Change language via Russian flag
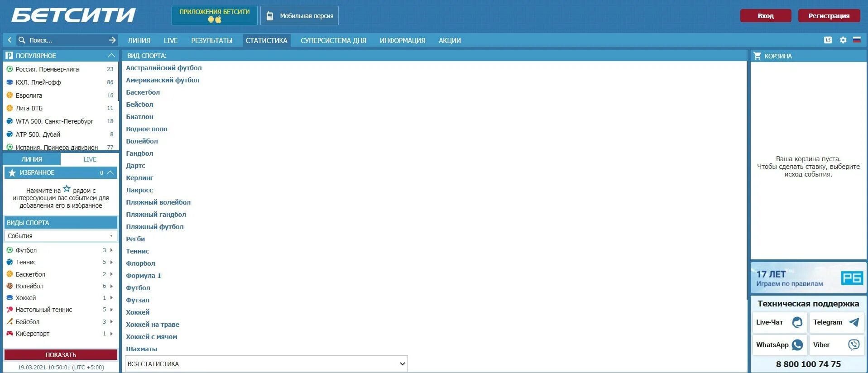The image size is (868, 373). click(x=857, y=40)
